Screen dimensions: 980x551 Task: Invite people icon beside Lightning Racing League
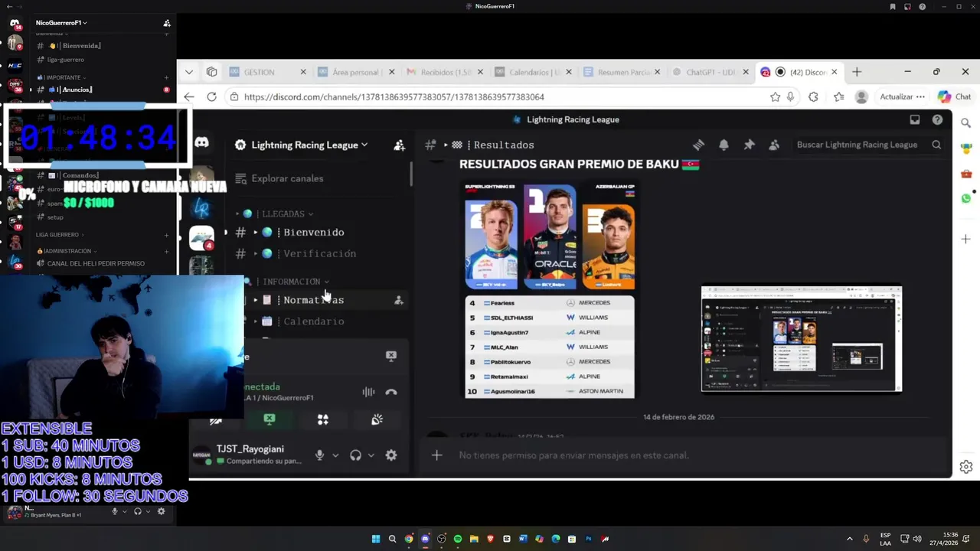coord(399,145)
